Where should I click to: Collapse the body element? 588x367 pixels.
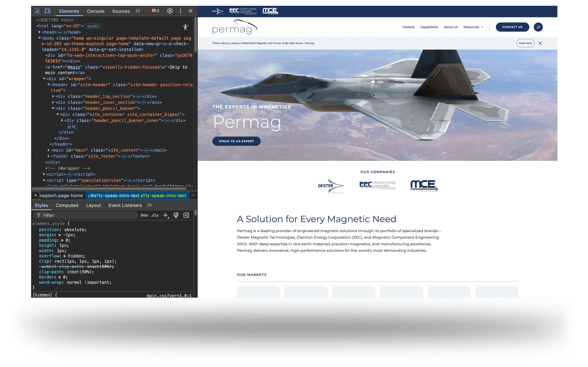(40, 38)
